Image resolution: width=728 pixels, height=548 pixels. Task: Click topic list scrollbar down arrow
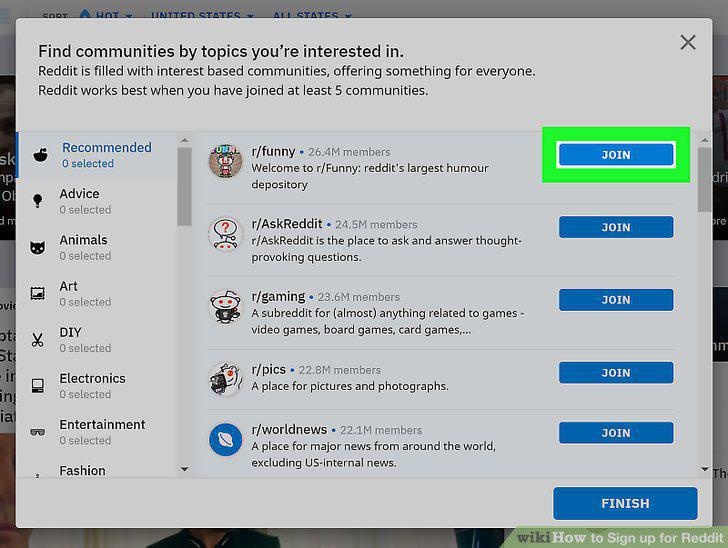point(184,469)
